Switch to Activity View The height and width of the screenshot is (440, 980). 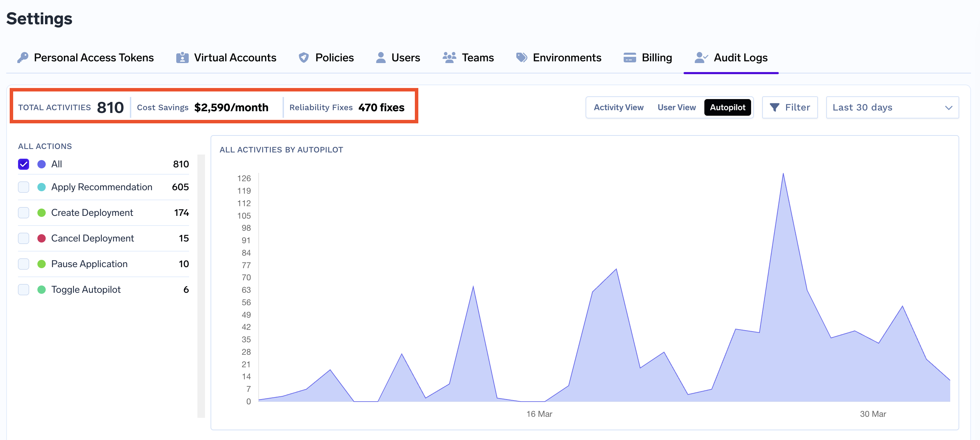[618, 107]
